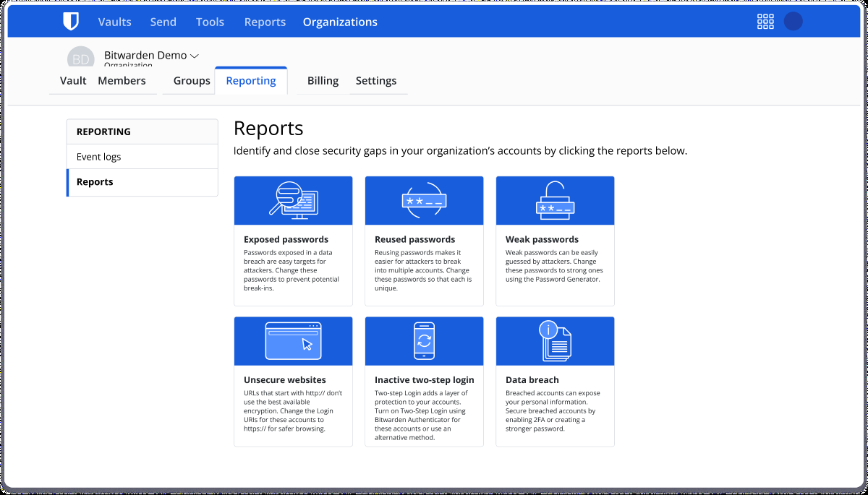Open the Weak passwords report title
Image resolution: width=868 pixels, height=495 pixels.
click(542, 239)
